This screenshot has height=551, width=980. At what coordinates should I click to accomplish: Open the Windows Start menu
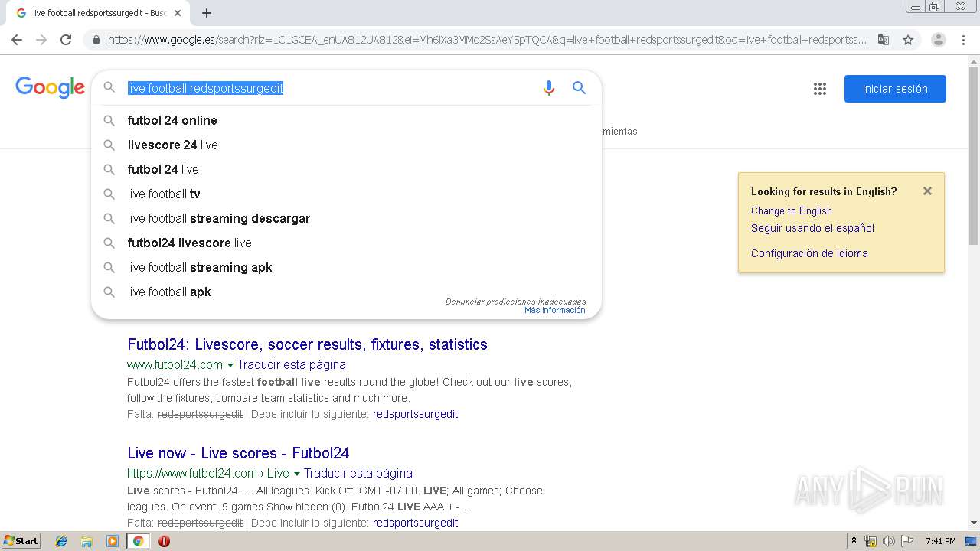[x=21, y=541]
